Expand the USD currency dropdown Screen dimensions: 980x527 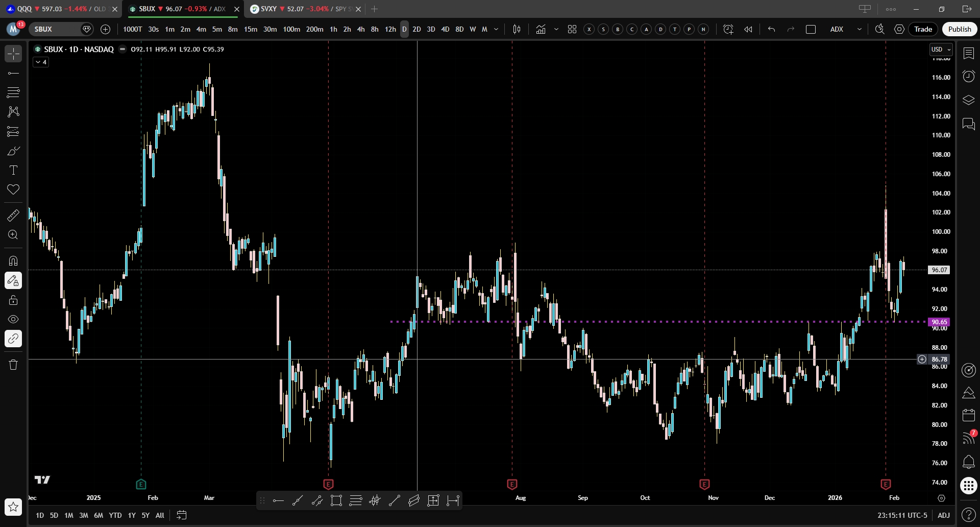pos(941,50)
